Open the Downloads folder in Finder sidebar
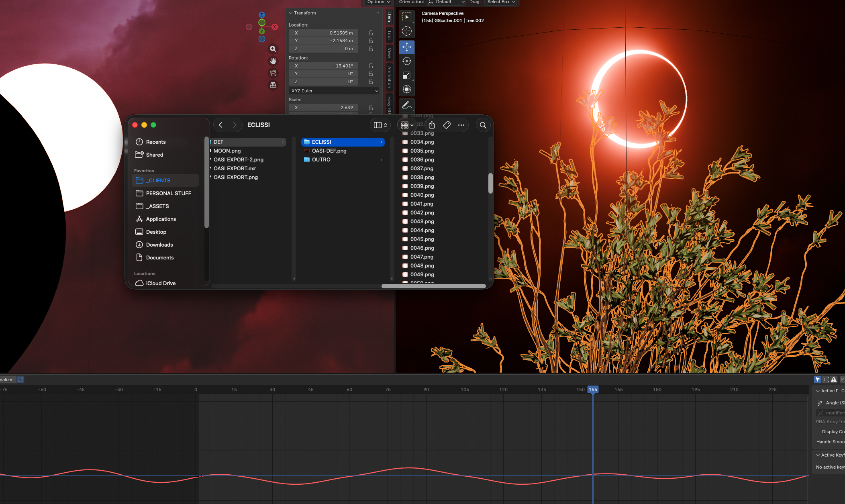Screen dimensions: 845x504 (159, 245)
